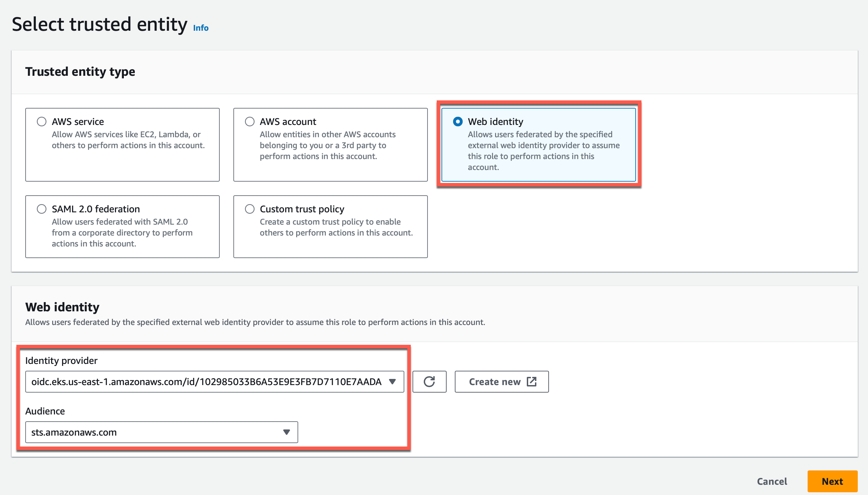Click the Trusted entity type heading
The image size is (868, 495).
(80, 72)
